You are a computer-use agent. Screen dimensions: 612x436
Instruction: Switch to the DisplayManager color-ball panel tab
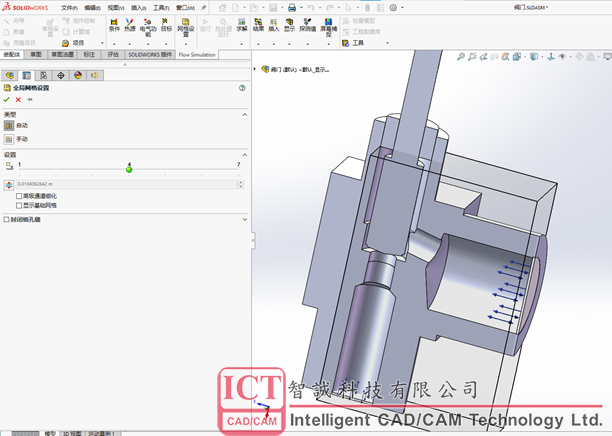(78, 75)
